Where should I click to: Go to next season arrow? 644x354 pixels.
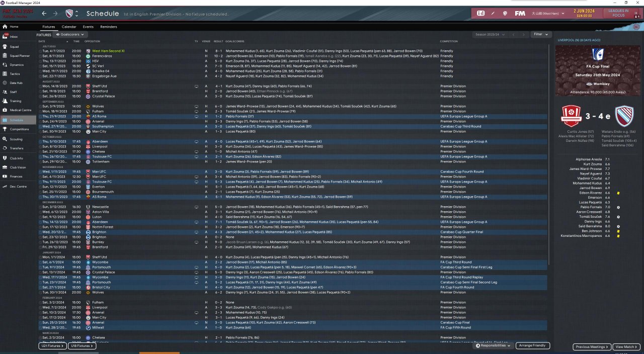[x=524, y=35]
